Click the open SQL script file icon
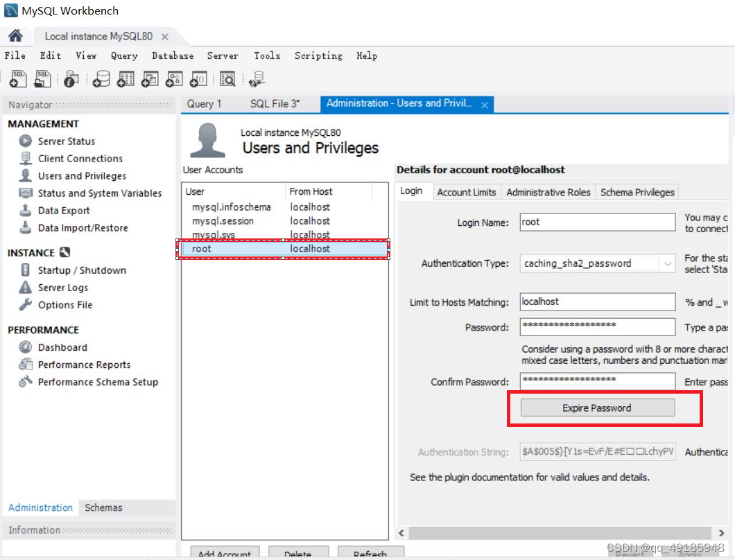Screen dimensions: 735x560 pyautogui.click(x=42, y=78)
